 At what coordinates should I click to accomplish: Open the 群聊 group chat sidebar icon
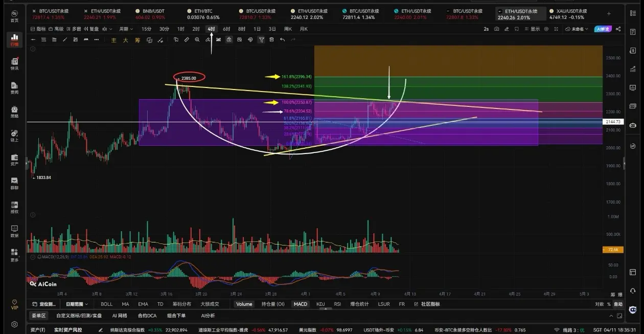point(14,184)
